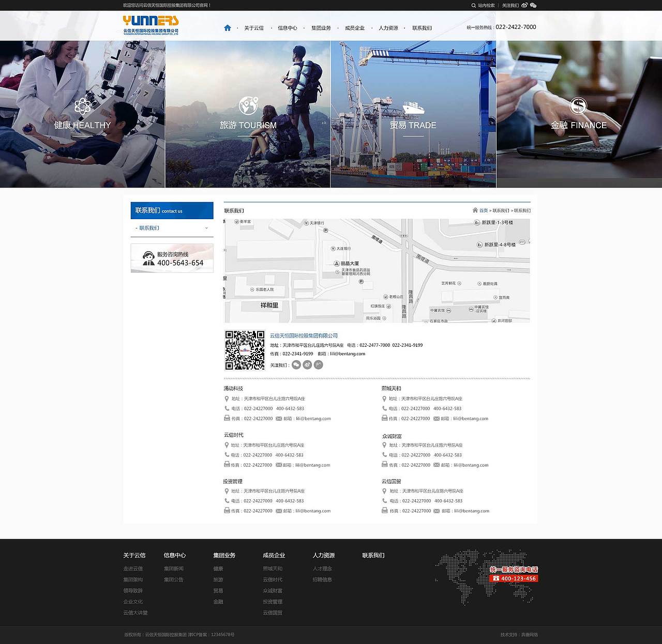This screenshot has height=644, width=662.
Task: Open 联系我们 in the main navigation
Action: tap(422, 28)
